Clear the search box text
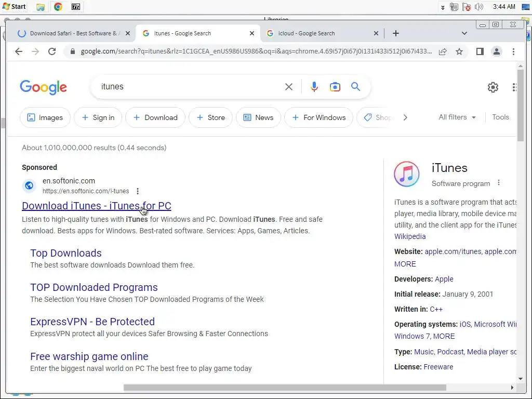The width and height of the screenshot is (532, 399). click(289, 87)
